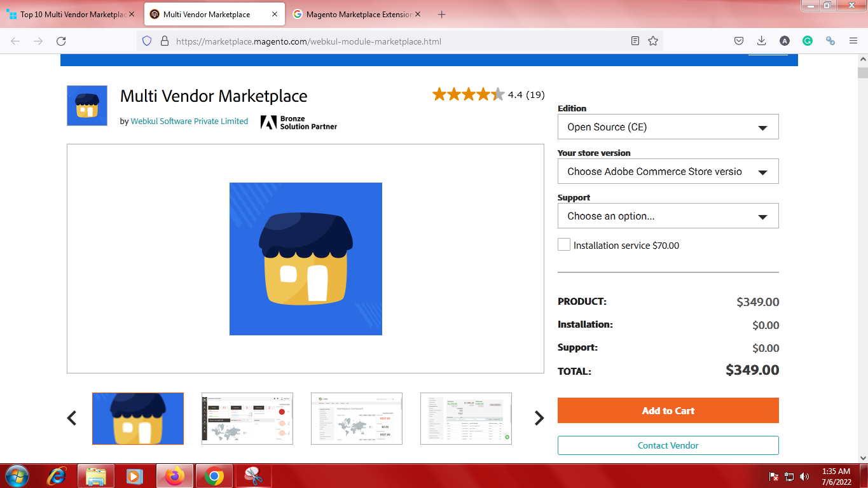Click the 4.4 (19) reviews count
Screen dimensions: 868x488
tap(527, 95)
